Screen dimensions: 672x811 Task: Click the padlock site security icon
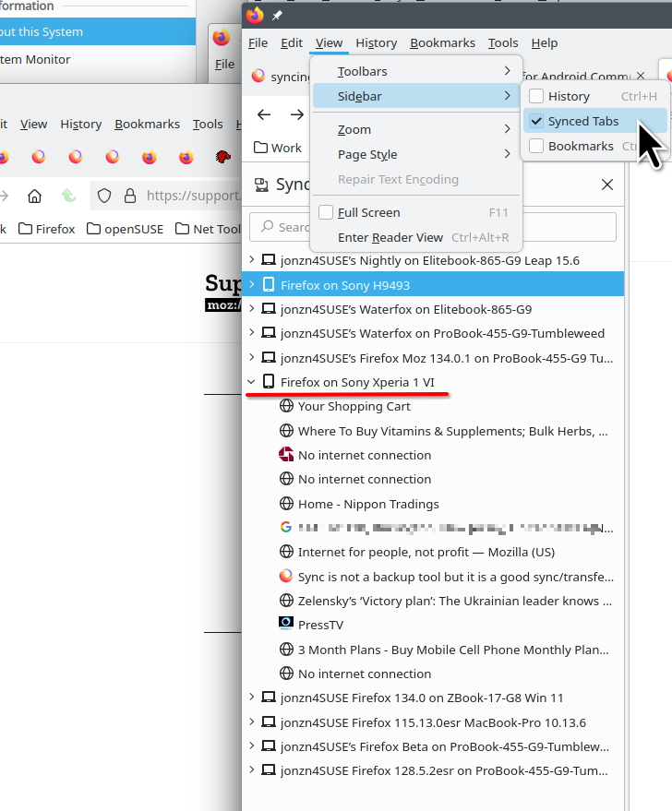pyautogui.click(x=130, y=196)
